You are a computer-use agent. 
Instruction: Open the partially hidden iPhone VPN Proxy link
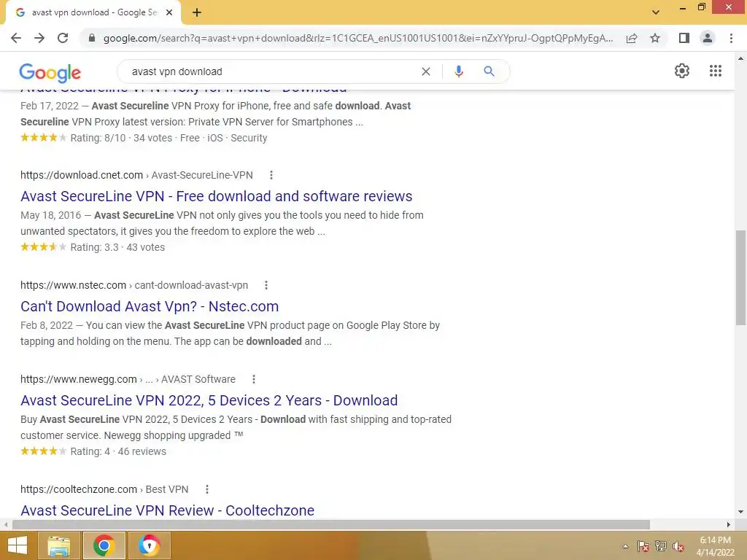(x=183, y=90)
